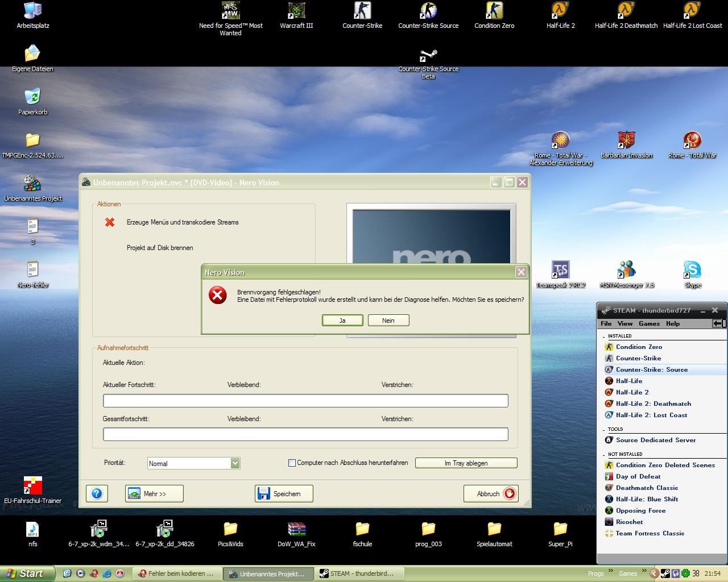Expand the Games toolbar chevron in taskbar
728x582 pixels.
tap(644, 571)
